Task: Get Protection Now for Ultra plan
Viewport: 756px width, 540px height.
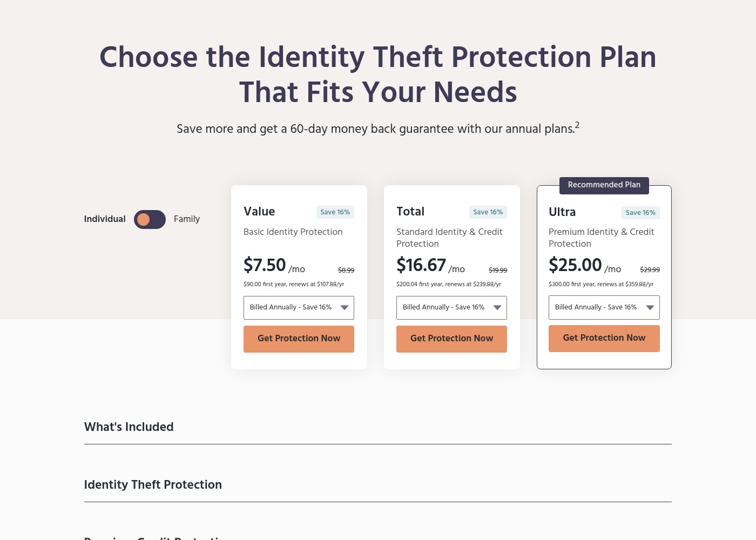Action: (x=604, y=338)
